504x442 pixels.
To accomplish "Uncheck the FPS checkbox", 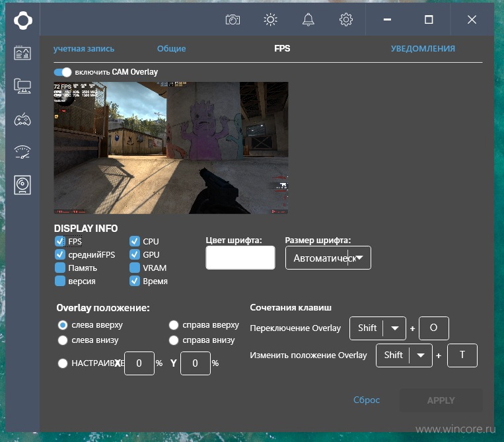I will (x=60, y=241).
